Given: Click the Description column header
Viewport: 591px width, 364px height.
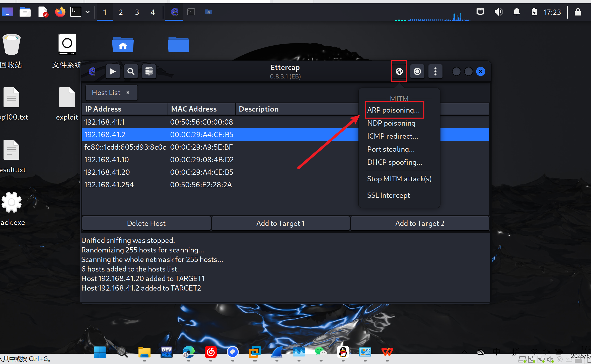Looking at the screenshot, I should 259,109.
